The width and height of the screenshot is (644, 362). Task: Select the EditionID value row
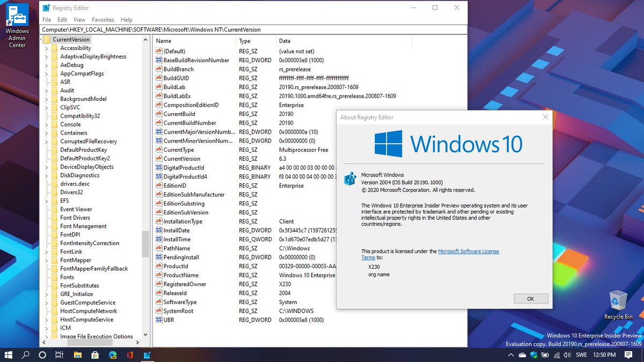coord(245,186)
